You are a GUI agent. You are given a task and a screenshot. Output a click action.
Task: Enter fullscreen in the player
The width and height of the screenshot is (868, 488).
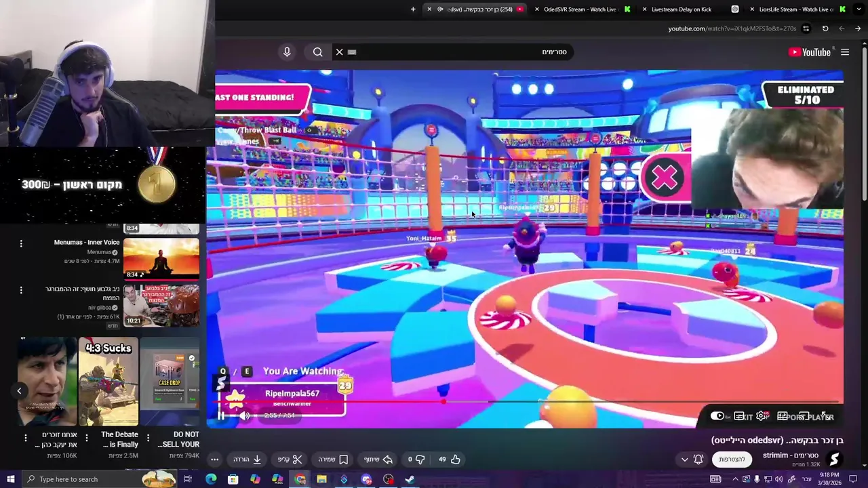826,416
